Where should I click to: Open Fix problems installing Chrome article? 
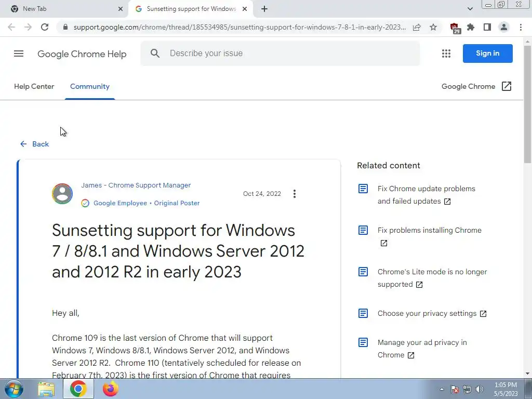click(429, 236)
